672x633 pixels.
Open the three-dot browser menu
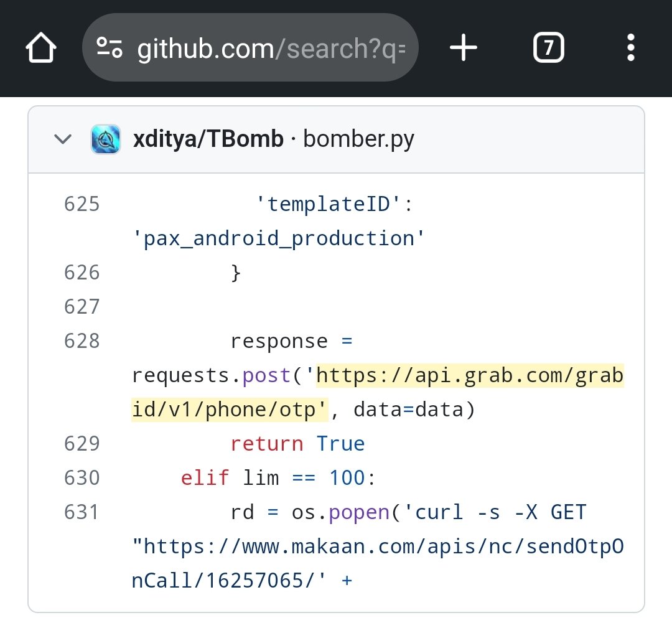point(631,47)
